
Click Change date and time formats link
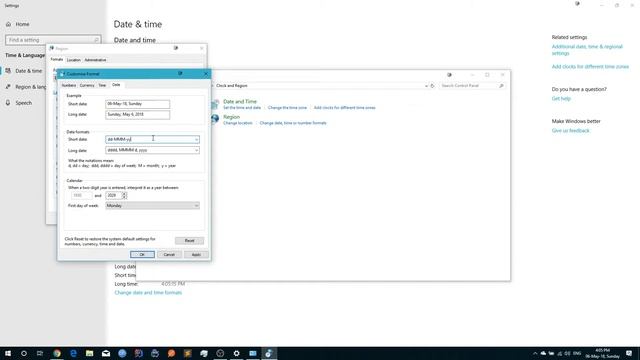148,293
